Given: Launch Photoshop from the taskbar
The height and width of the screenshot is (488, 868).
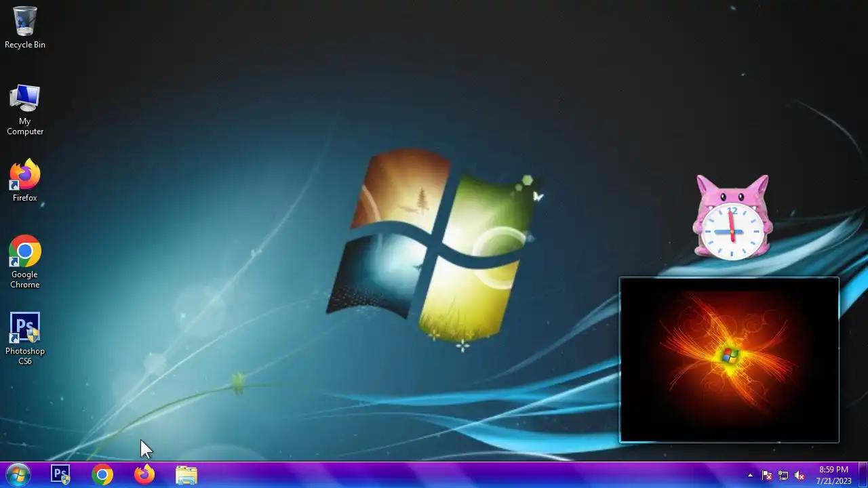Looking at the screenshot, I should (x=60, y=474).
